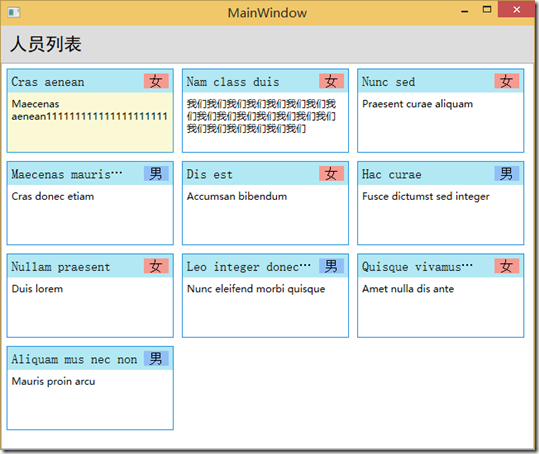
Task: Click the male badge on Leo integer donec card
Action: [x=331, y=266]
